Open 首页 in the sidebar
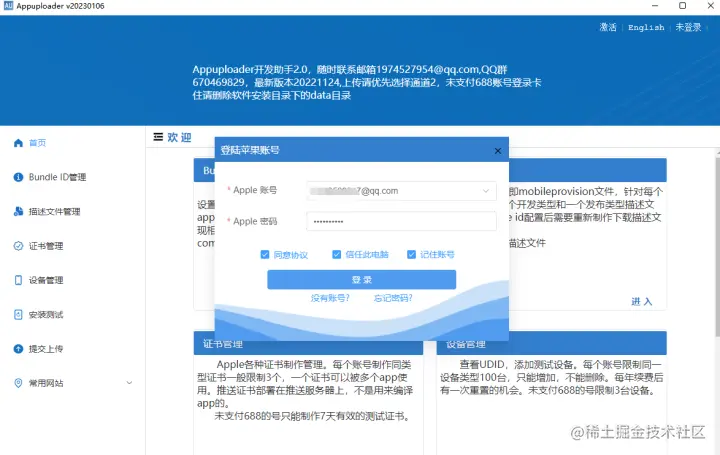 [38, 143]
